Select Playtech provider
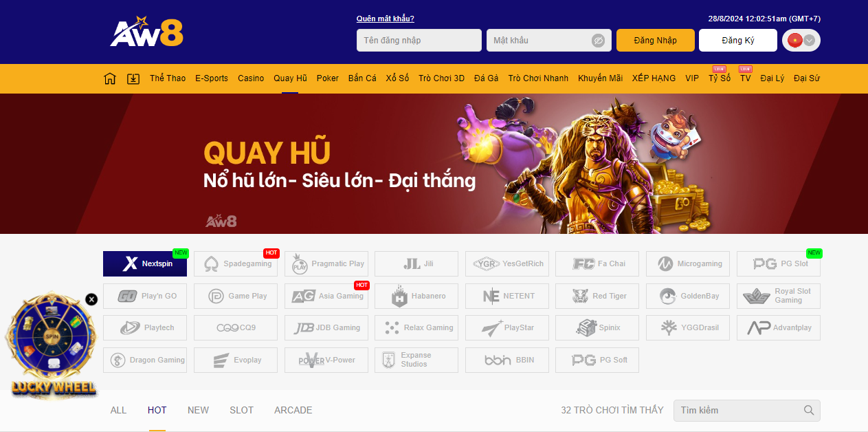The image size is (868, 432). (x=145, y=327)
